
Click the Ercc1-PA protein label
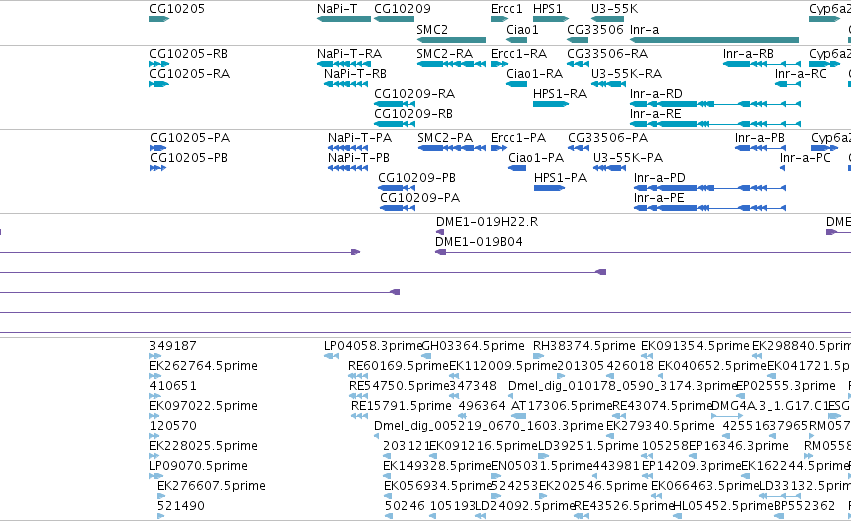tap(518, 138)
